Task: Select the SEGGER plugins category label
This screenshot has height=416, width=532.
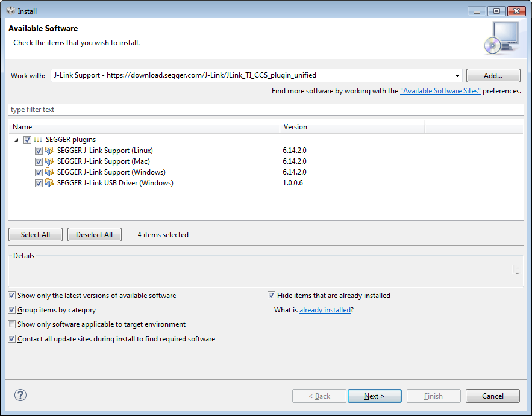Action: pyautogui.click(x=70, y=140)
